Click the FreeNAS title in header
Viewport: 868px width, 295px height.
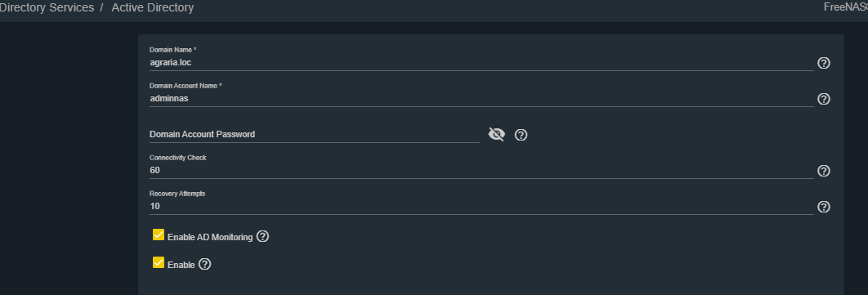coord(846,7)
